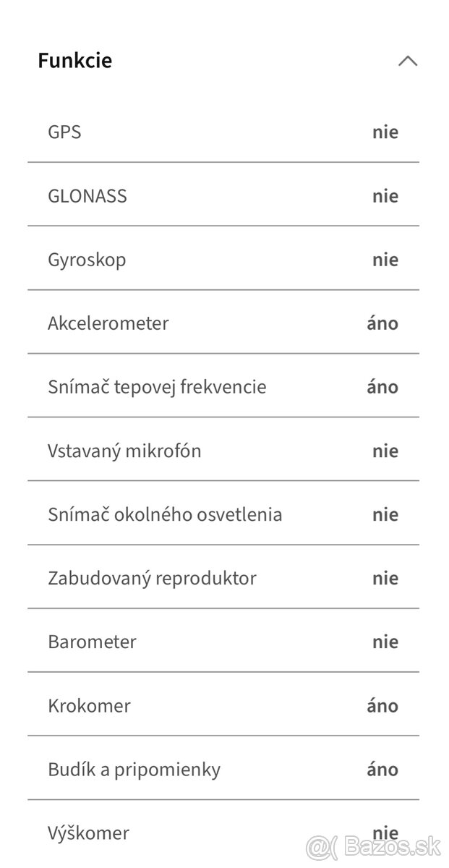
Task: Tap the 'áno' value for Akcelerometer
Action: 382,323
